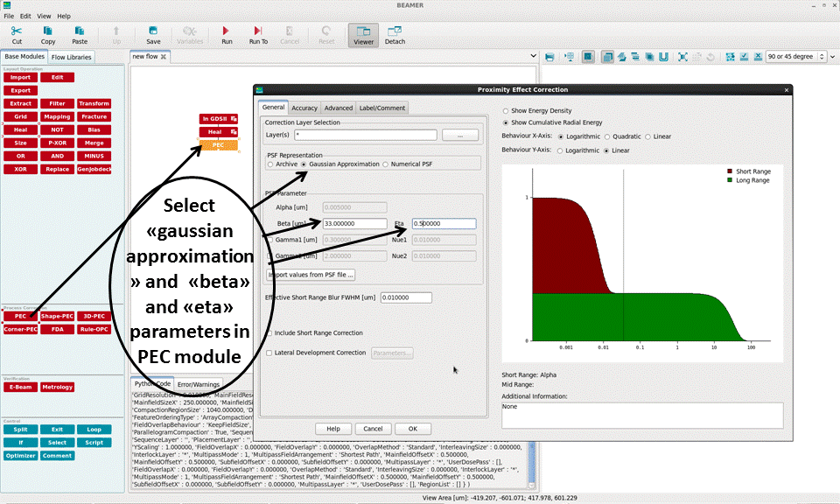Click Import values from PSF file button
This screenshot has width=840, height=504.
click(311, 275)
